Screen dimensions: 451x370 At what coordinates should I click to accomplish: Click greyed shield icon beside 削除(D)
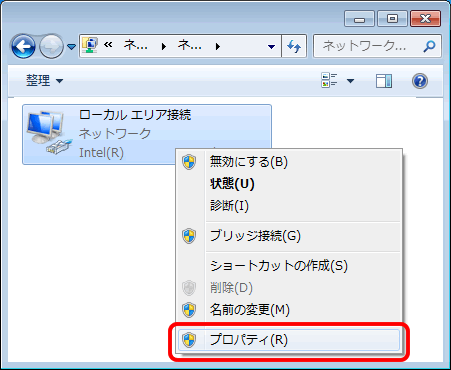click(189, 288)
